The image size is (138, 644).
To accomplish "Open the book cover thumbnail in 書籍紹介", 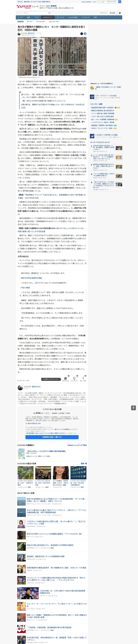I will [21, 454].
